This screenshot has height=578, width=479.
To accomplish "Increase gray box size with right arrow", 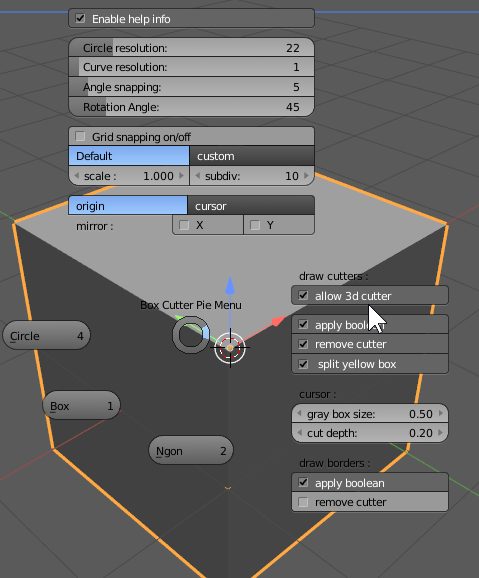I will pos(441,414).
